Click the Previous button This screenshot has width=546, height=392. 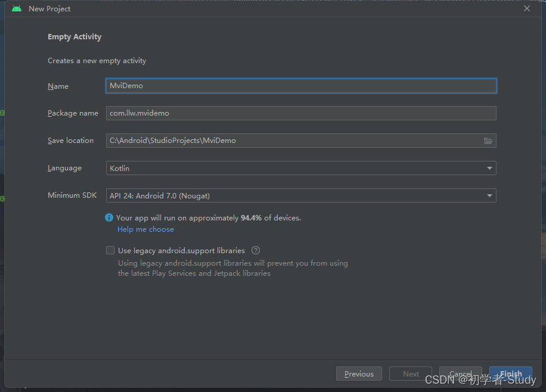(359, 374)
